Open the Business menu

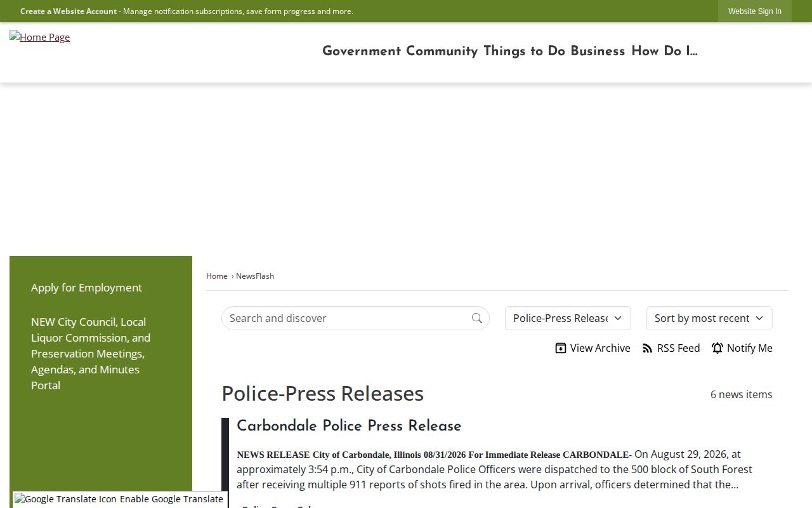coord(598,51)
